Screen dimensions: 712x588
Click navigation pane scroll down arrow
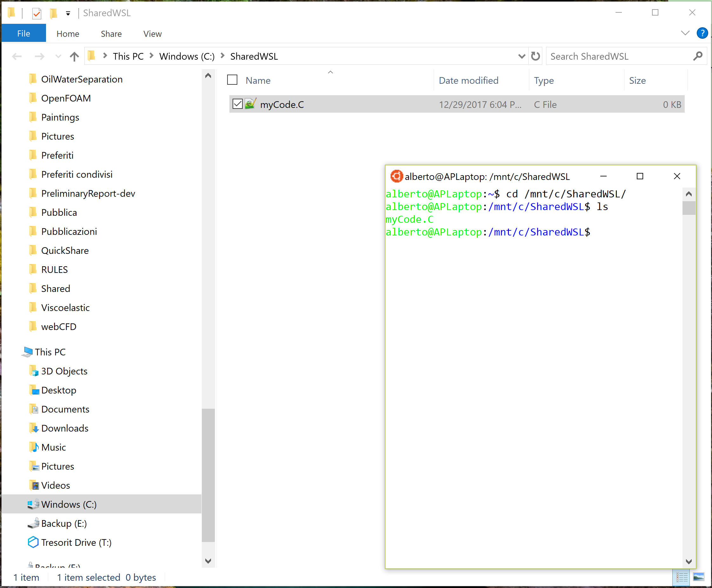click(208, 561)
